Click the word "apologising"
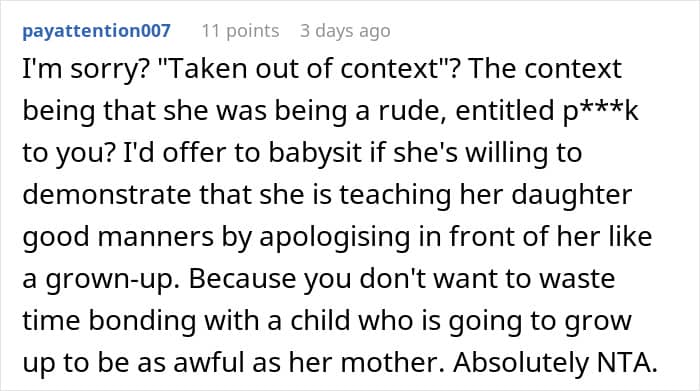The width and height of the screenshot is (700, 391). coord(335,238)
